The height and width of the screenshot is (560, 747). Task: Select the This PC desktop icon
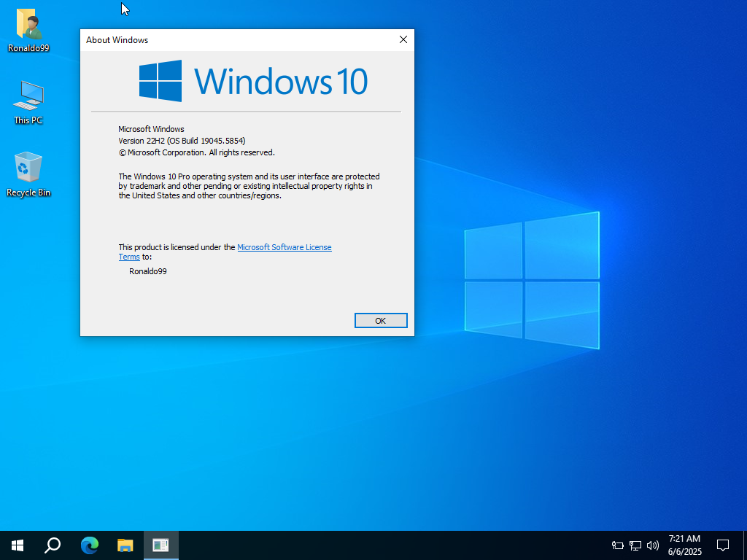tap(28, 102)
